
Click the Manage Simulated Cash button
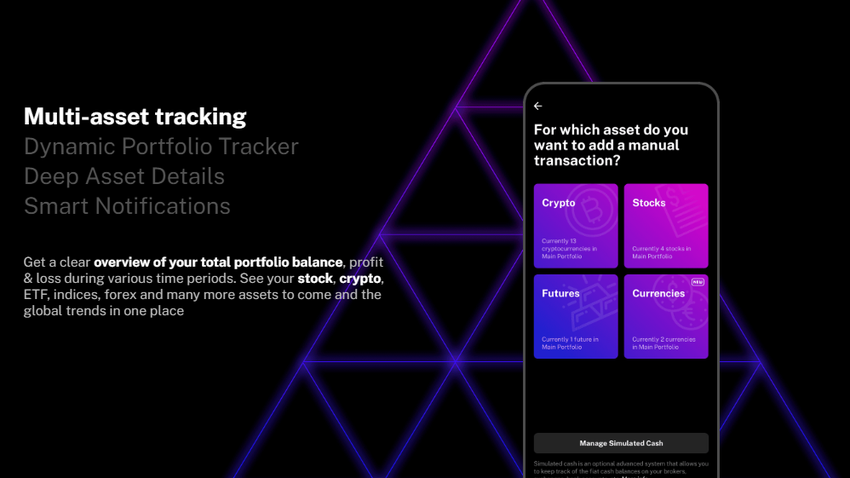[621, 443]
